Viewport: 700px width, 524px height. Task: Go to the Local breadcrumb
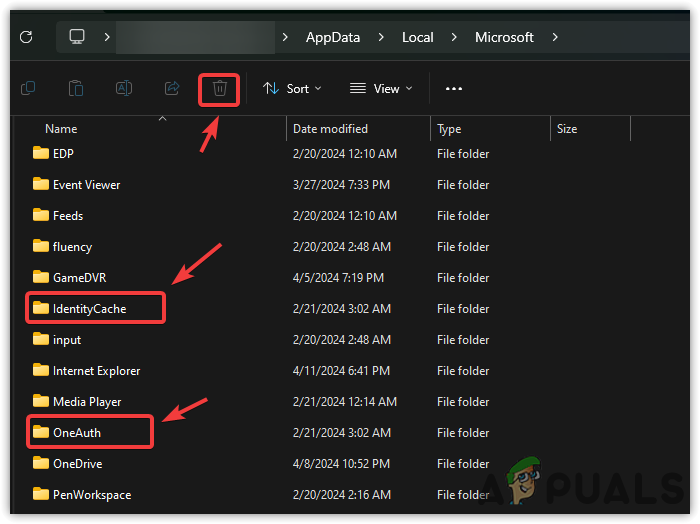tap(417, 37)
